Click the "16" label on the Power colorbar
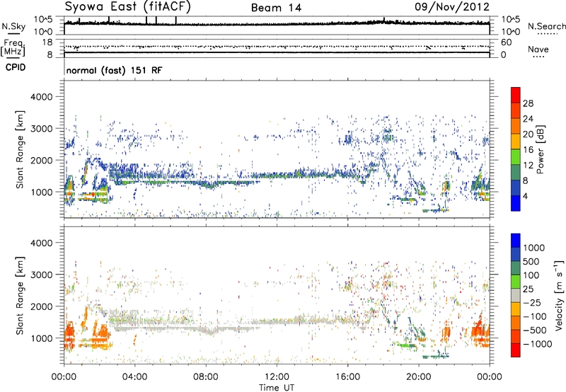The height and width of the screenshot is (392, 566). tap(528, 150)
